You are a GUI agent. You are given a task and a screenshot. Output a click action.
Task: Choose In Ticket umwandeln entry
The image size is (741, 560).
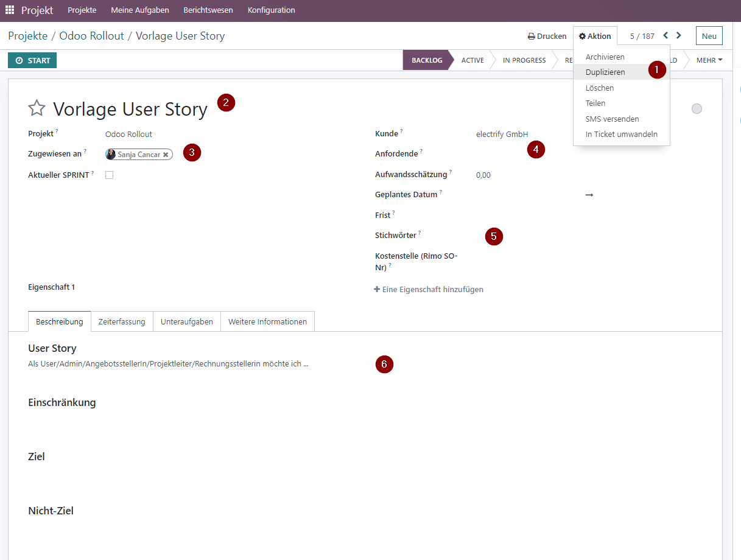[622, 134]
